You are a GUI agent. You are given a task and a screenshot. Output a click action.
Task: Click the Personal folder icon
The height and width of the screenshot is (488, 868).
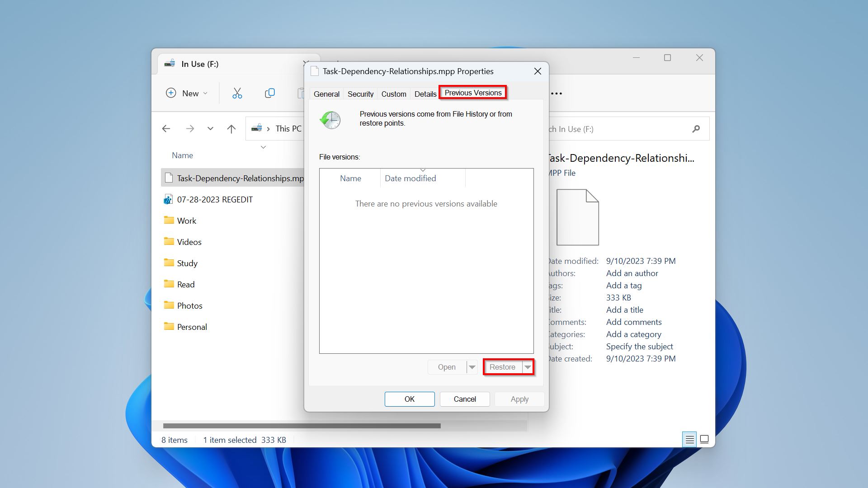point(170,326)
